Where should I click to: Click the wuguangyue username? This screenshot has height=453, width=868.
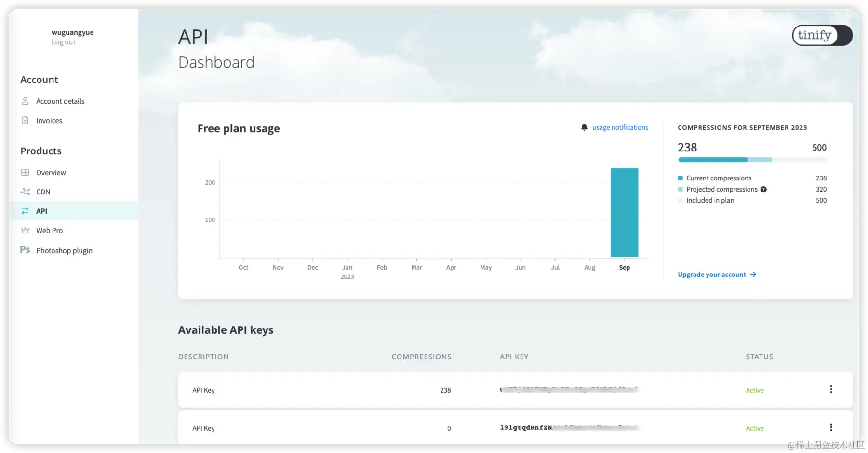coord(73,32)
